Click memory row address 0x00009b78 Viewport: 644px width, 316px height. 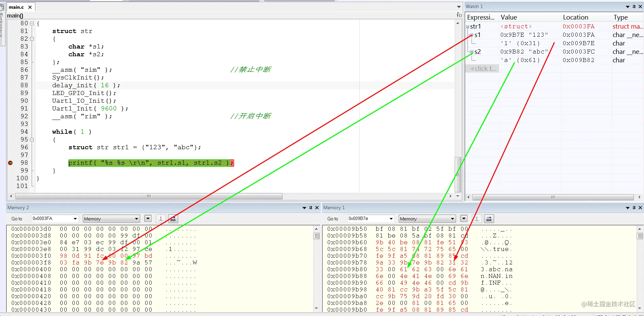coord(347,263)
